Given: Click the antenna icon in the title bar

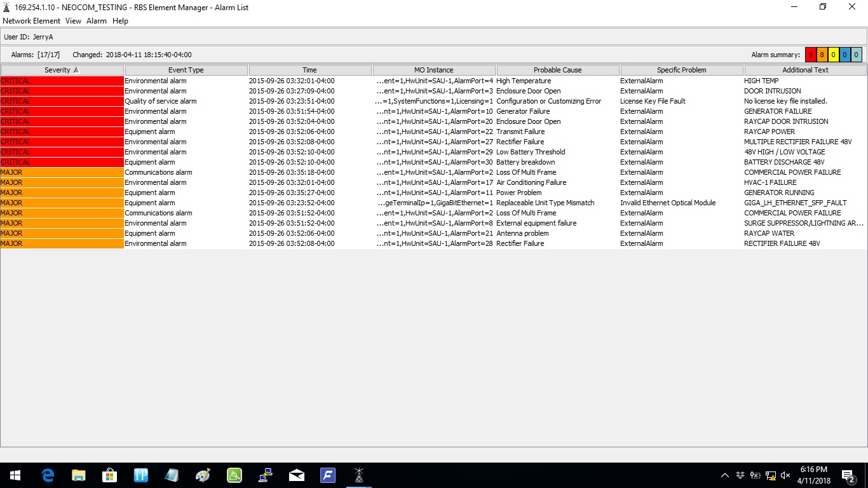Looking at the screenshot, I should tap(7, 8).
